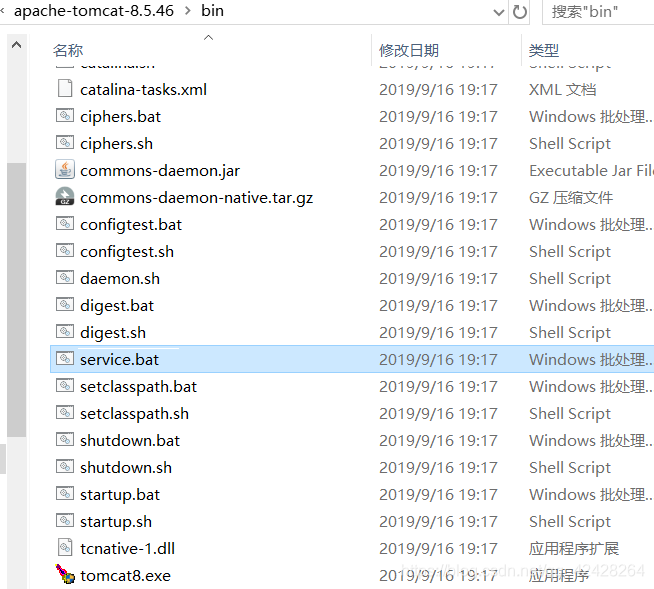This screenshot has height=589, width=654.
Task: Select the file name shutdown.bat
Action: coord(130,440)
